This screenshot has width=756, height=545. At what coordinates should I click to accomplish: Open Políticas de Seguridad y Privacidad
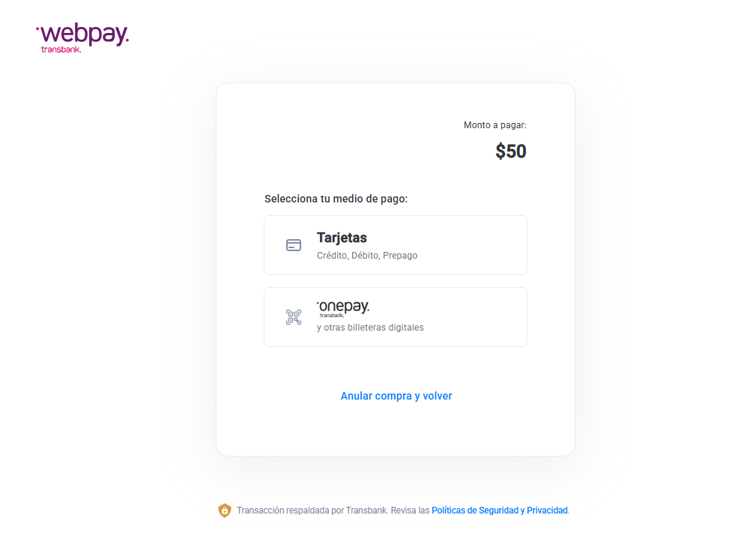point(499,510)
